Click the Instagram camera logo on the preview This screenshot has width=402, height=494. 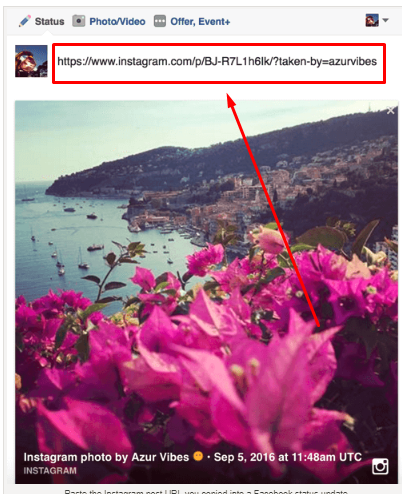[x=380, y=466]
